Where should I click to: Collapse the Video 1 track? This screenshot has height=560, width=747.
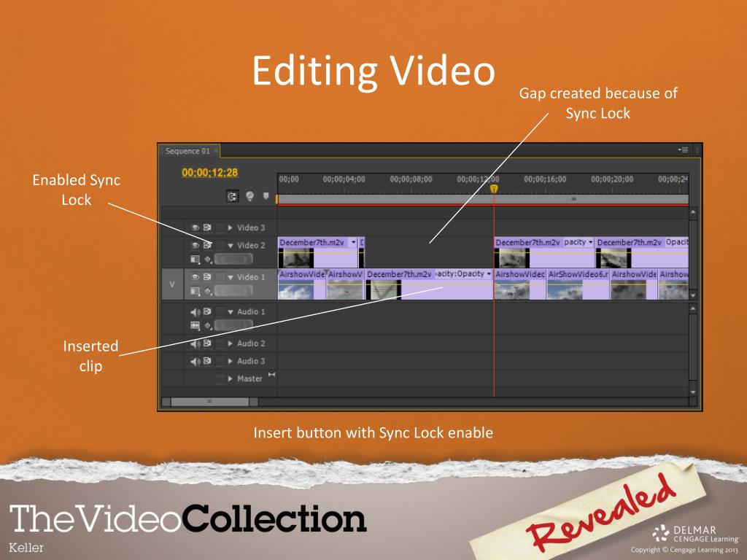click(x=230, y=277)
